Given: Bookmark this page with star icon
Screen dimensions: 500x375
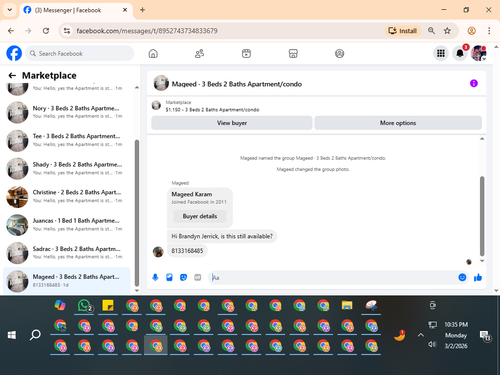Looking at the screenshot, I should coord(447,31).
